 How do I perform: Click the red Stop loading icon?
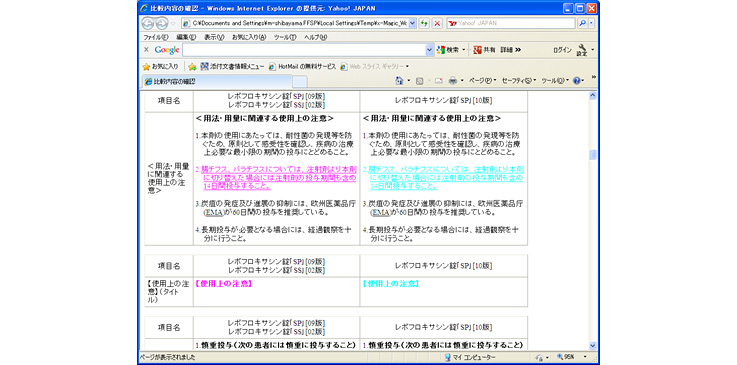click(437, 23)
